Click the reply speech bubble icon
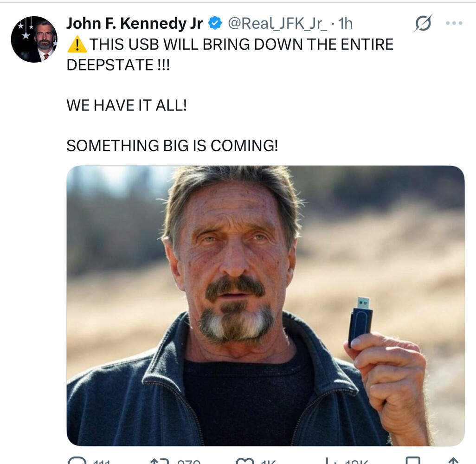 pos(77,461)
